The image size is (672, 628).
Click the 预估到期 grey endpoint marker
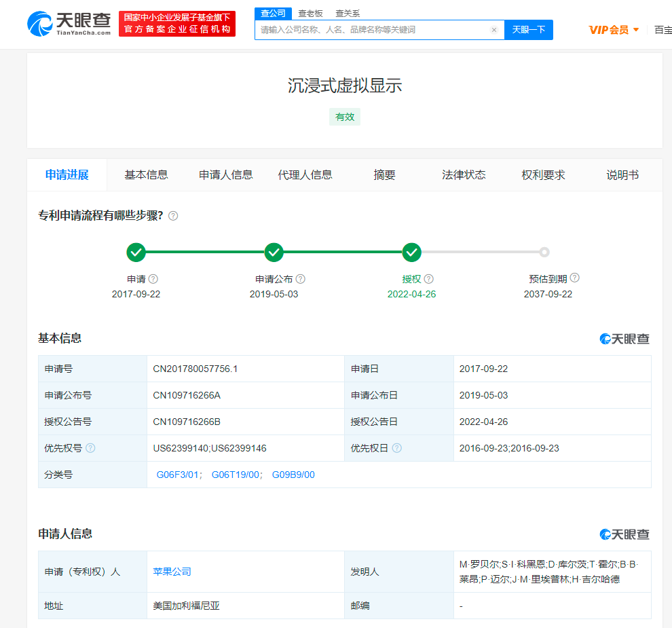click(544, 252)
